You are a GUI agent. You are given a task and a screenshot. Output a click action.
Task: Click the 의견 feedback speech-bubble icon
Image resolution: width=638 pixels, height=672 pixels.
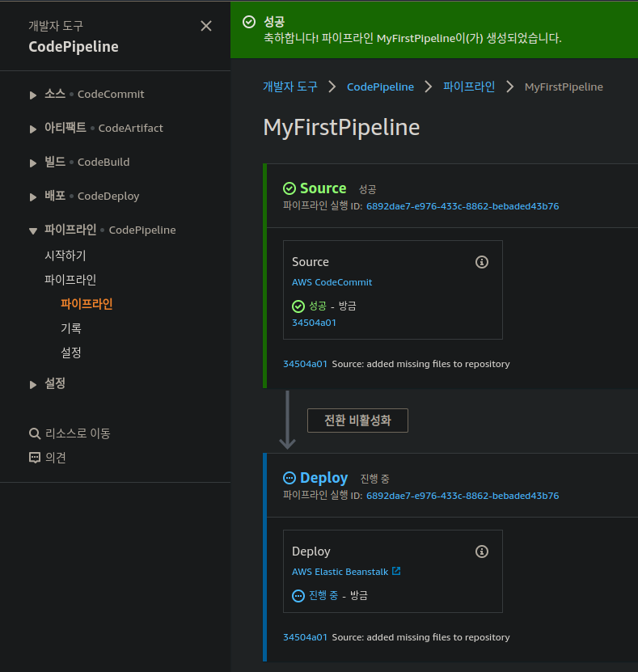click(35, 458)
